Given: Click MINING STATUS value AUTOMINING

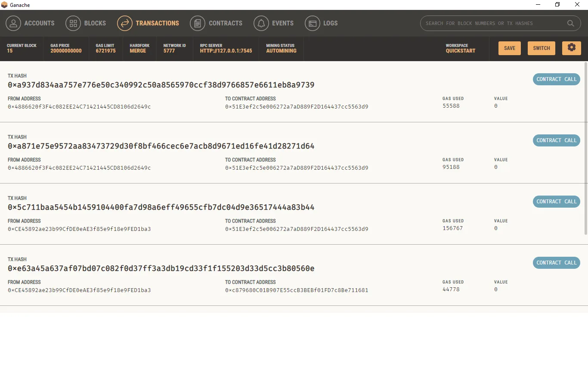Looking at the screenshot, I should [281, 51].
